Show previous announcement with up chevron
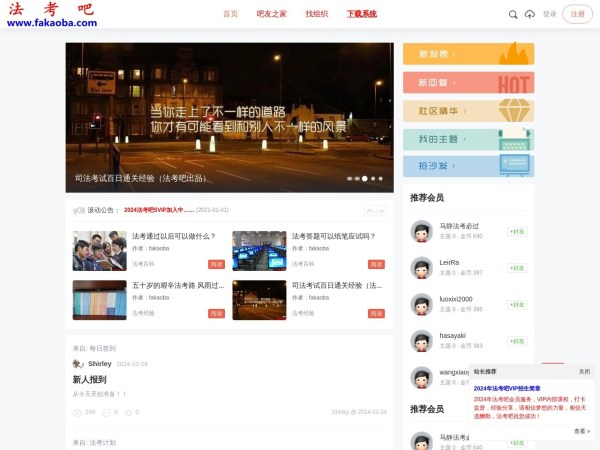This screenshot has width=600, height=450. pyautogui.click(x=369, y=211)
